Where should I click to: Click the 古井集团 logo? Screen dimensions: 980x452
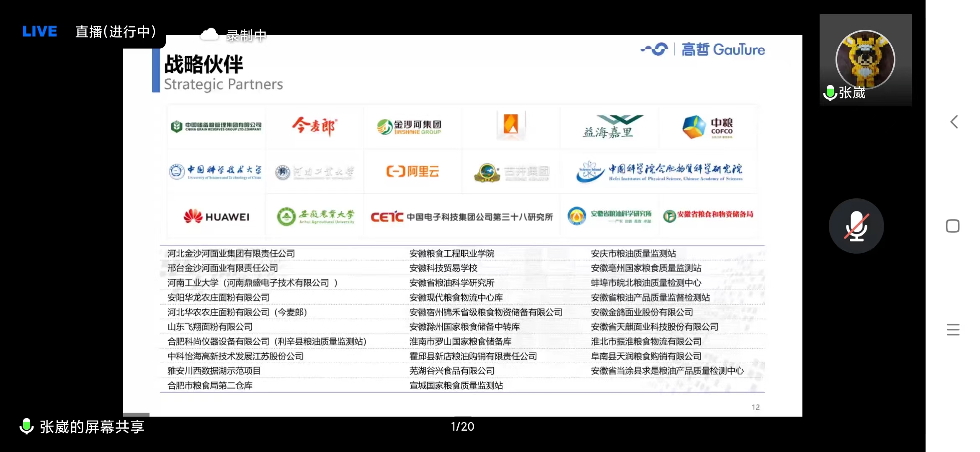(x=512, y=172)
